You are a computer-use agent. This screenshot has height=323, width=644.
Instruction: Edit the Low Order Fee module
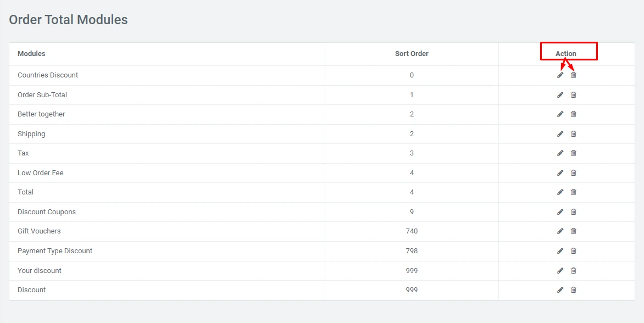click(x=560, y=173)
